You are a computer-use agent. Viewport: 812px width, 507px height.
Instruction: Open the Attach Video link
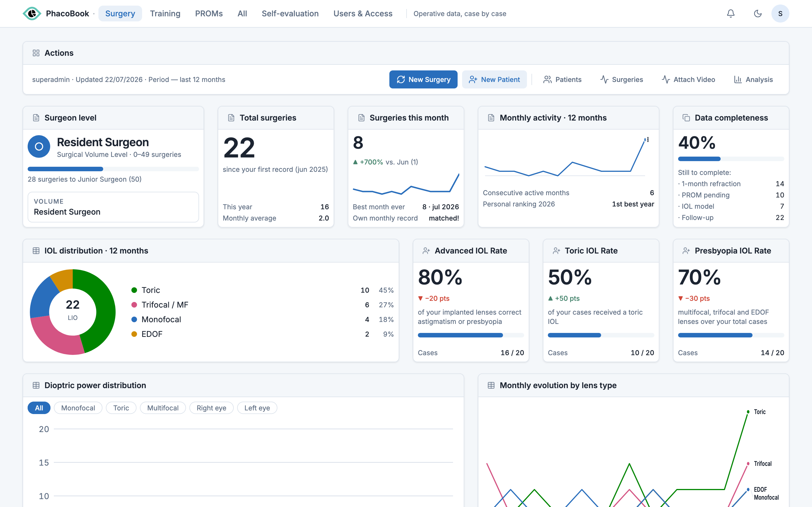688,79
